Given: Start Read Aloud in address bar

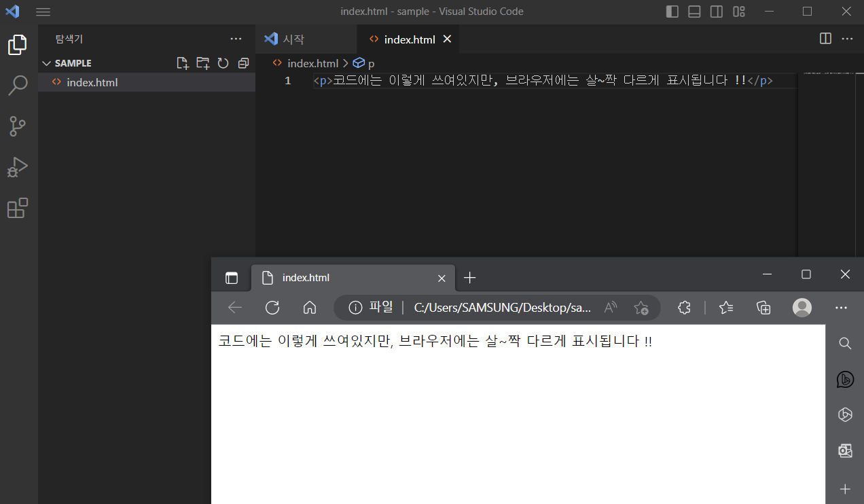Looking at the screenshot, I should click(611, 308).
